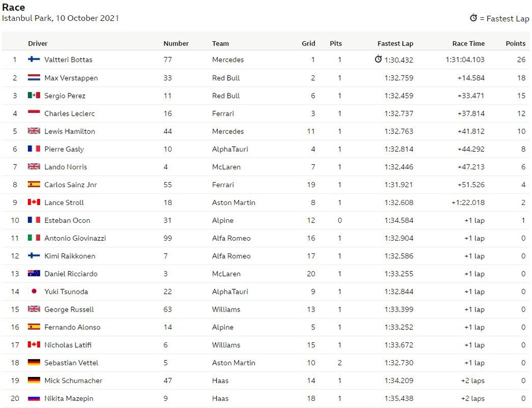Click the Fastest Lap column header
Screen dimensions: 532x408
(395, 43)
